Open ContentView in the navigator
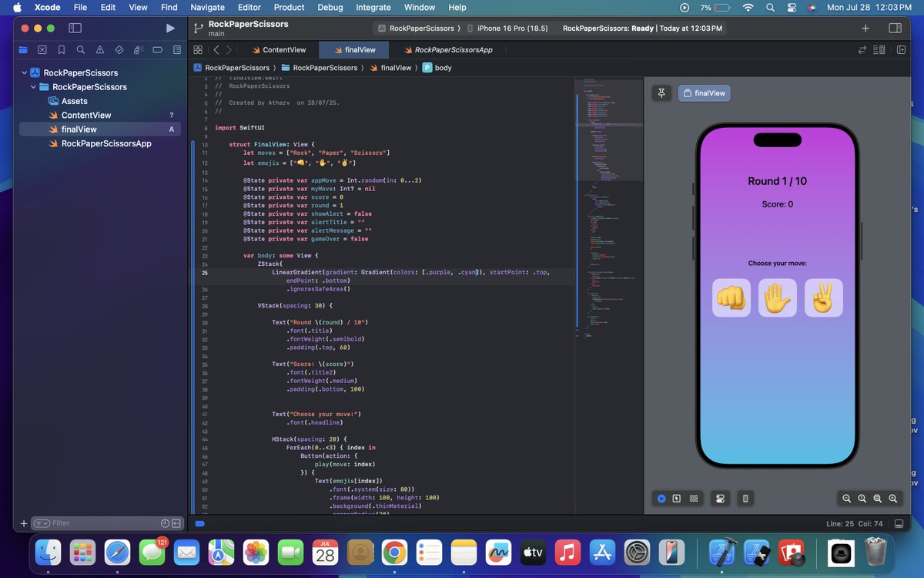 (x=86, y=115)
